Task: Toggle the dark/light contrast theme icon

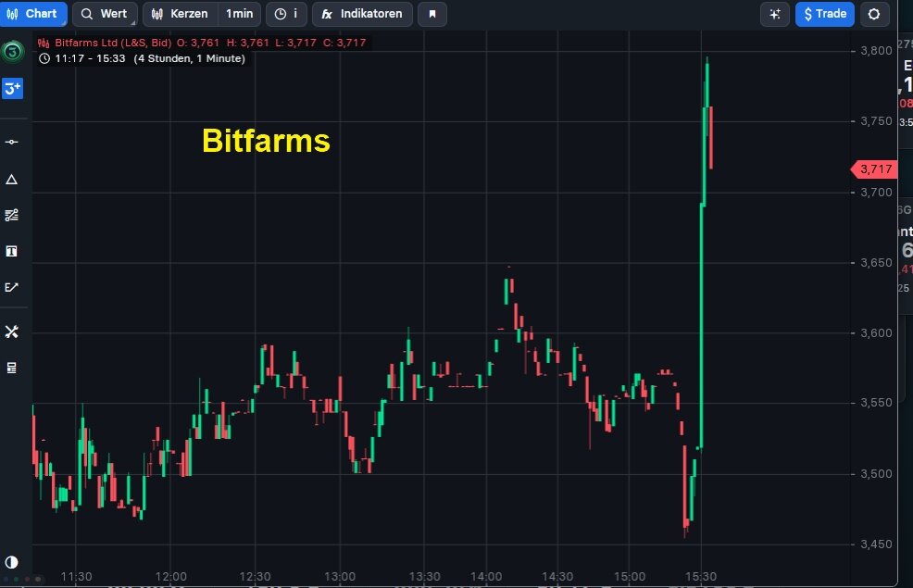Action: (12, 562)
